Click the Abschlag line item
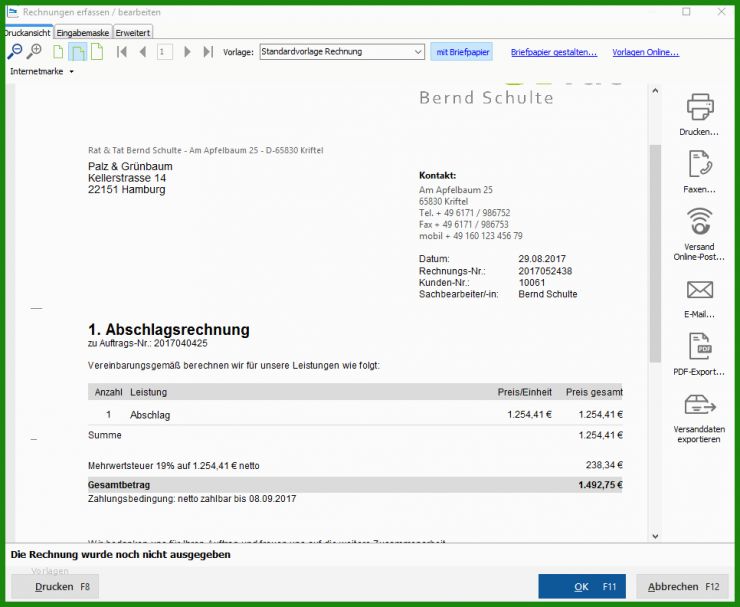740x607 pixels. 150,415
